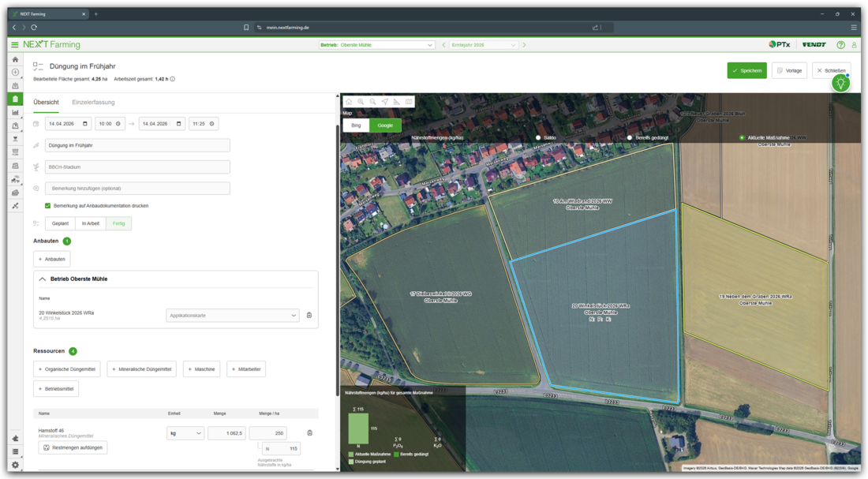Open the kg unit dropdown for Harnstoff
Image resolution: width=868 pixels, height=479 pixels.
tap(185, 433)
